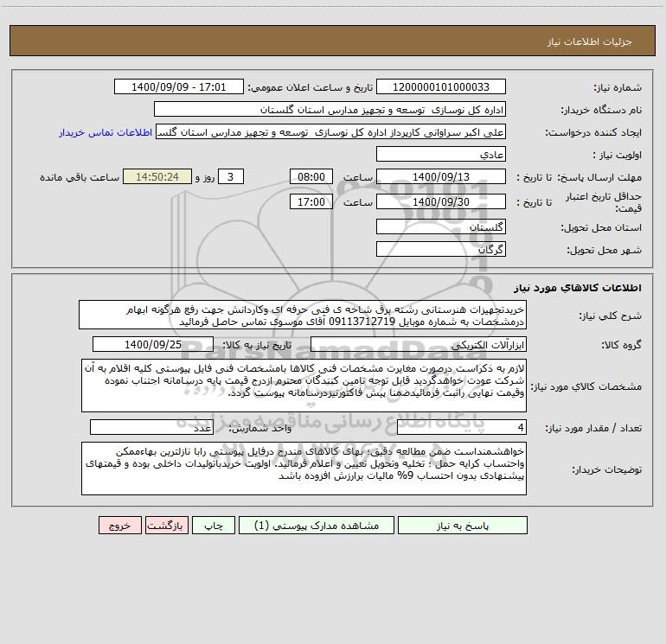The height and width of the screenshot is (644, 666).
Task: Click the ایجاد کننده درخواست field
Action: 331,132
